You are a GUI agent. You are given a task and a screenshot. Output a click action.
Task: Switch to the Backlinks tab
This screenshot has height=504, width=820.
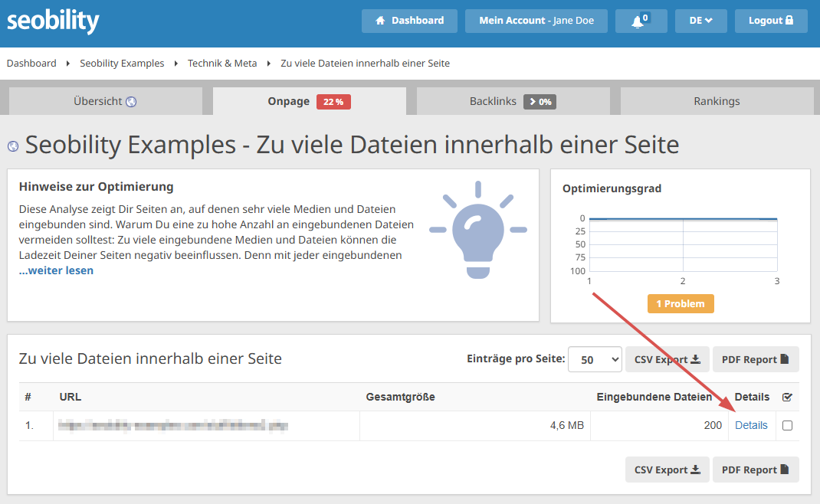[x=513, y=101]
